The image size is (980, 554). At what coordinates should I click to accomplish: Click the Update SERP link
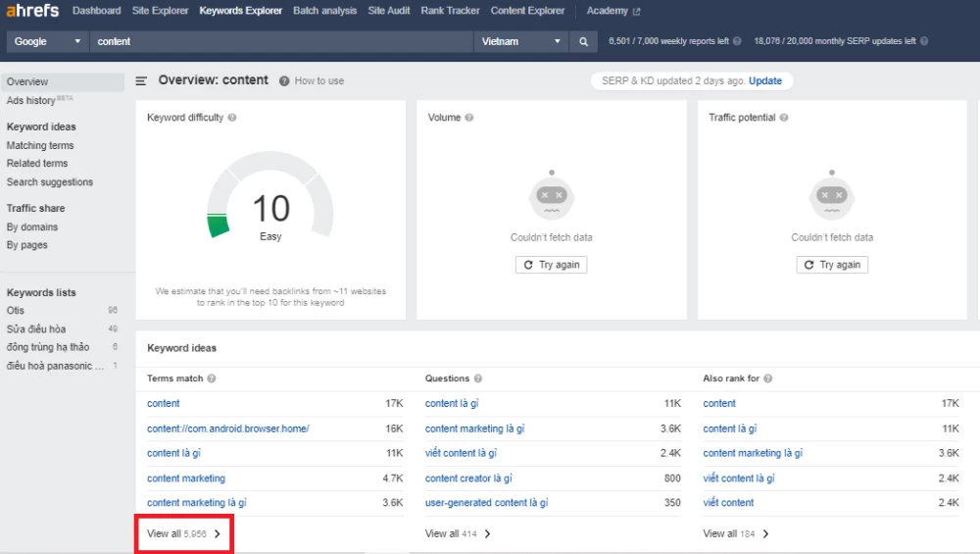click(x=765, y=80)
